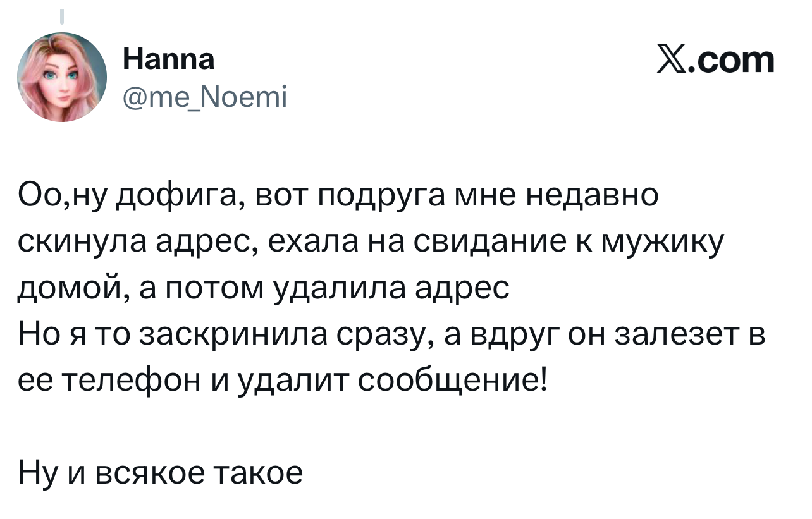The height and width of the screenshot is (519, 812).
Task: Click the thread connector line above the avatar
Action: pyautogui.click(x=62, y=16)
